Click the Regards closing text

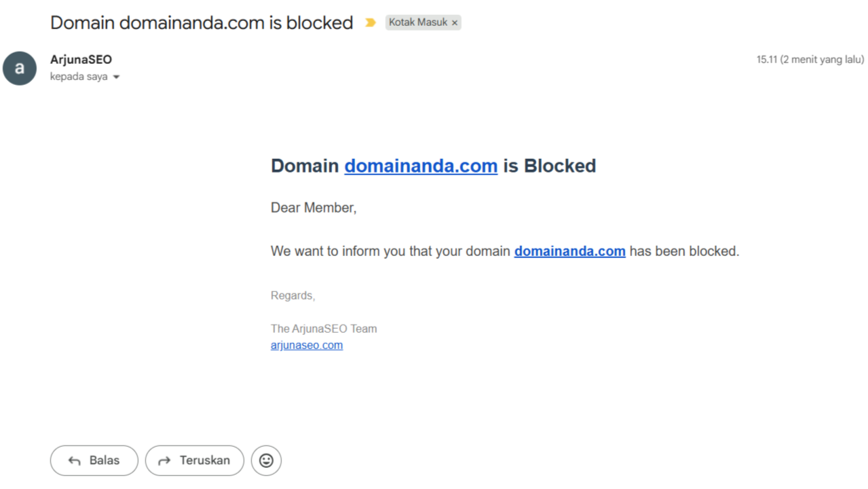coord(293,295)
